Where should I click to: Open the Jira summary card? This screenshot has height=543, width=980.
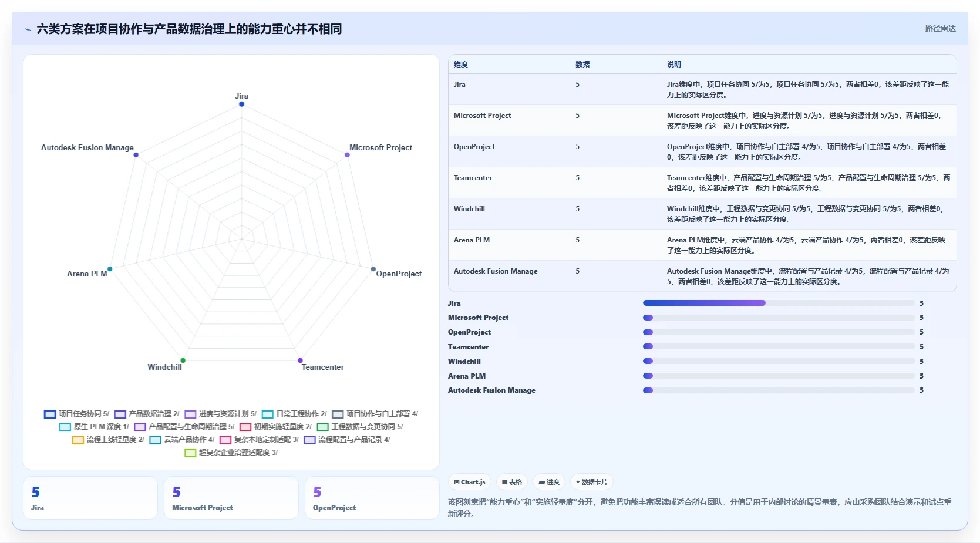click(90, 498)
